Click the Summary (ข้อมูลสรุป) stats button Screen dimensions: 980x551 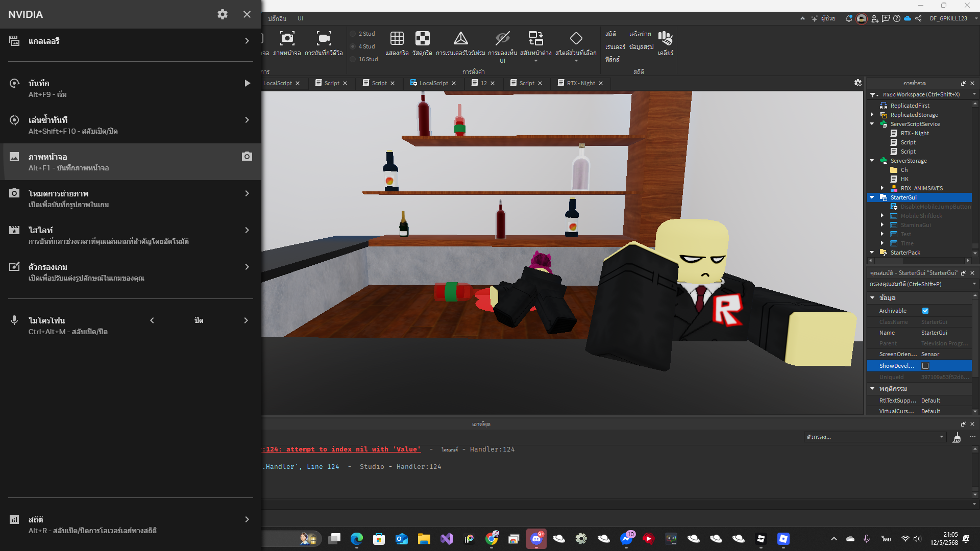tap(641, 46)
